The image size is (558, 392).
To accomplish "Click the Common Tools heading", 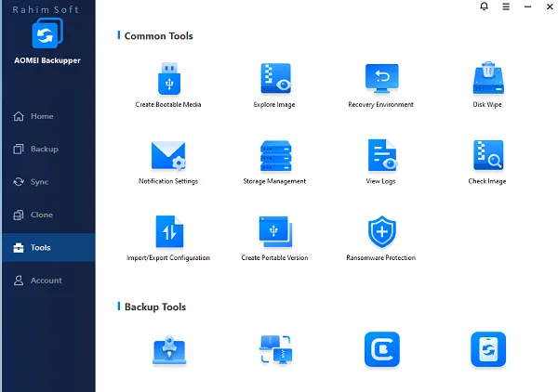I will [x=159, y=36].
